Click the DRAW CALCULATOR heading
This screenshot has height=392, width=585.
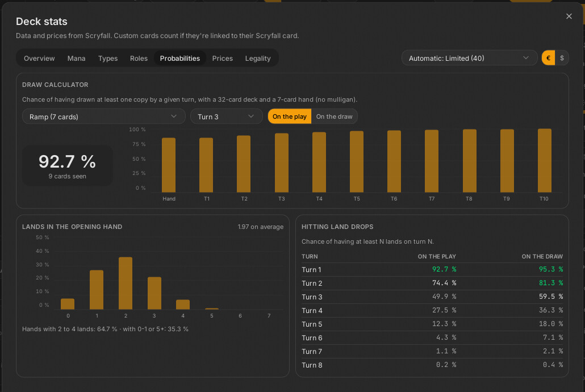pyautogui.click(x=55, y=85)
